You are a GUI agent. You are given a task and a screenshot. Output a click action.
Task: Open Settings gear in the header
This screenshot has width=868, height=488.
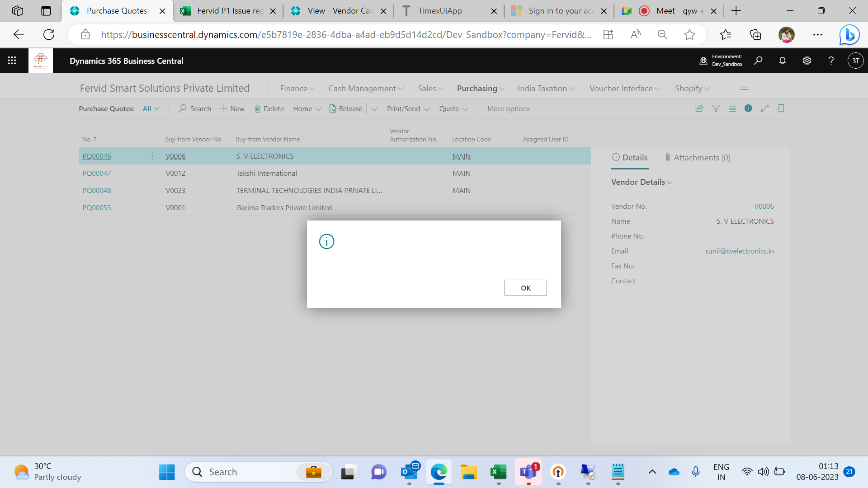pos(807,60)
